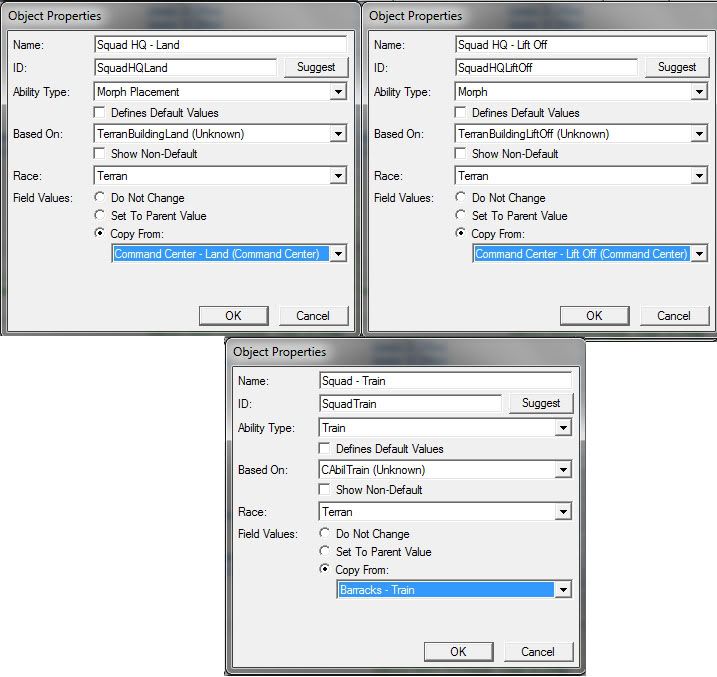Image resolution: width=717 pixels, height=677 pixels.
Task: Select Copy From radio in Squad HQ - Lift Off dialog
Action: 460,233
